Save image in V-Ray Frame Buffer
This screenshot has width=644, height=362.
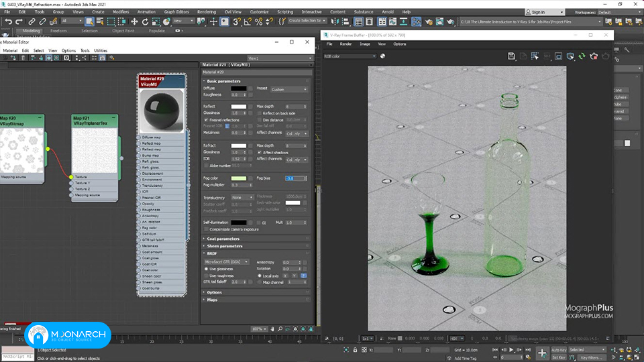(x=511, y=56)
